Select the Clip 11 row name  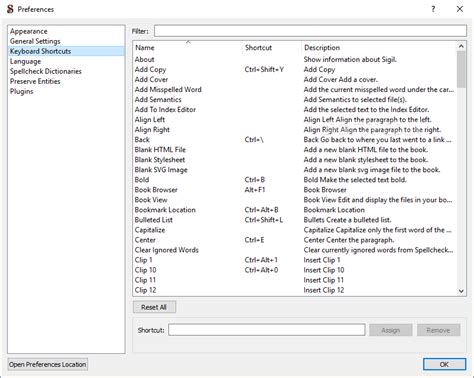145,280
